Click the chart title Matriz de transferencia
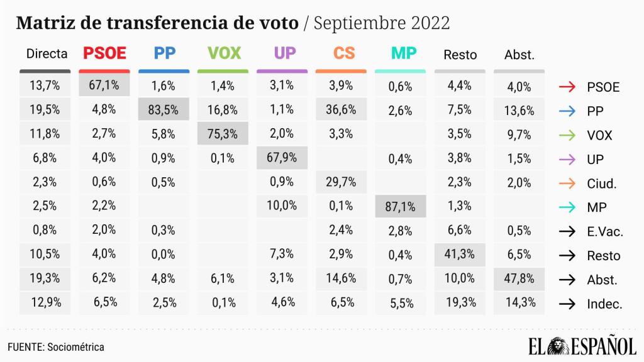Image resolution: width=644 pixels, height=362 pixels. (157, 23)
